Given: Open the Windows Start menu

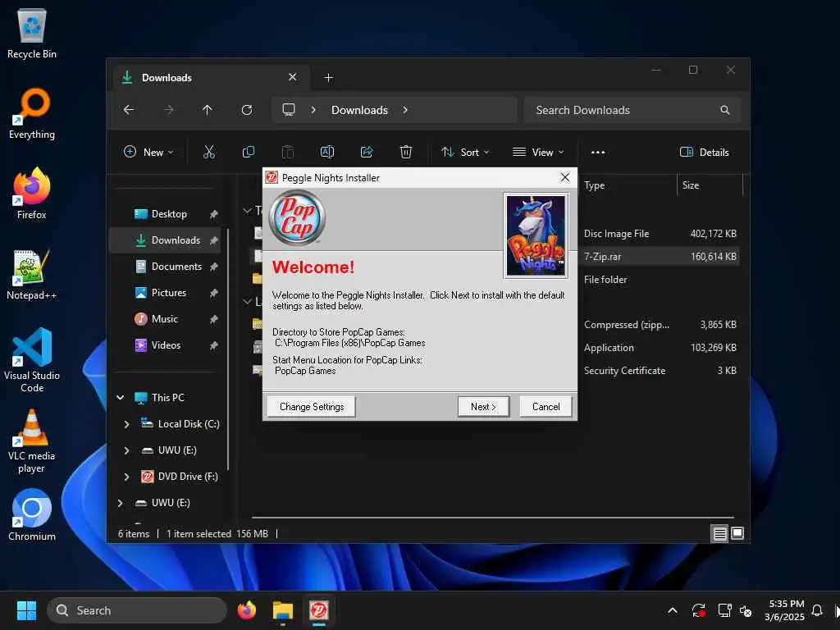Looking at the screenshot, I should tap(26, 610).
